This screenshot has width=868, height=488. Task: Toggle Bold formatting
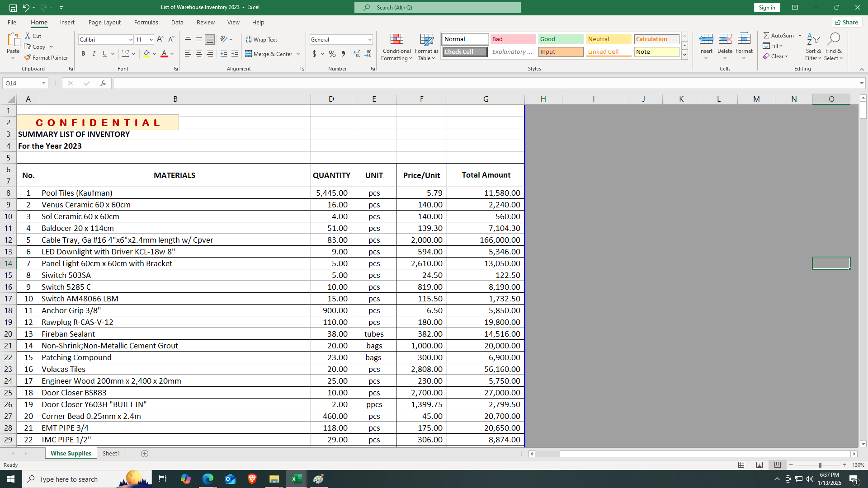[83, 54]
